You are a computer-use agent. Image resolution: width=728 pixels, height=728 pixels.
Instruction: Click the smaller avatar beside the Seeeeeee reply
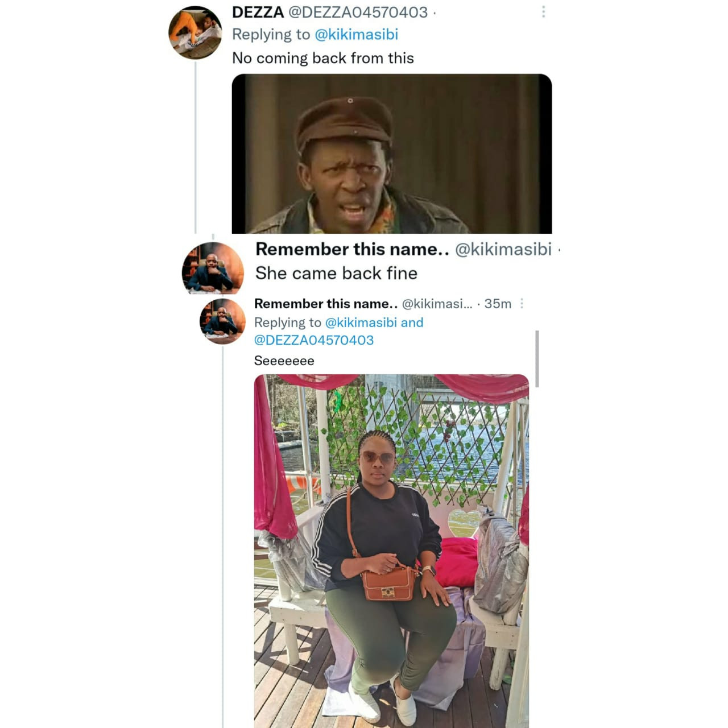tap(222, 321)
